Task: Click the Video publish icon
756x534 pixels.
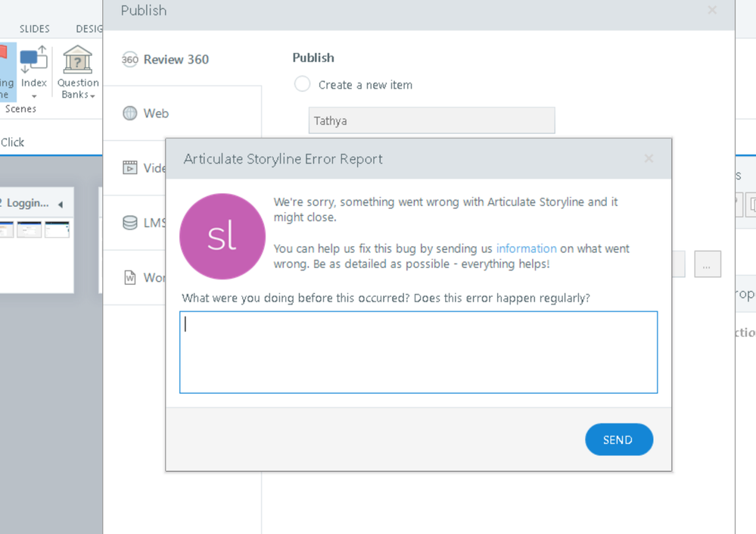Action: point(130,168)
